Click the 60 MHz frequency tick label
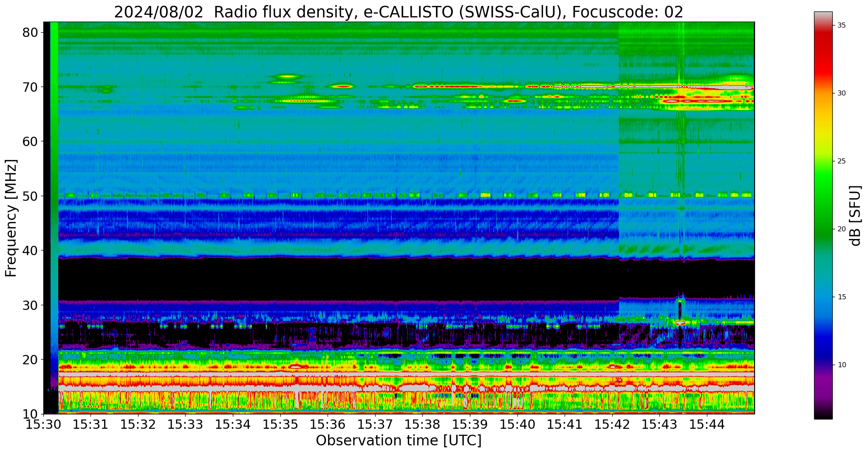 (31, 141)
